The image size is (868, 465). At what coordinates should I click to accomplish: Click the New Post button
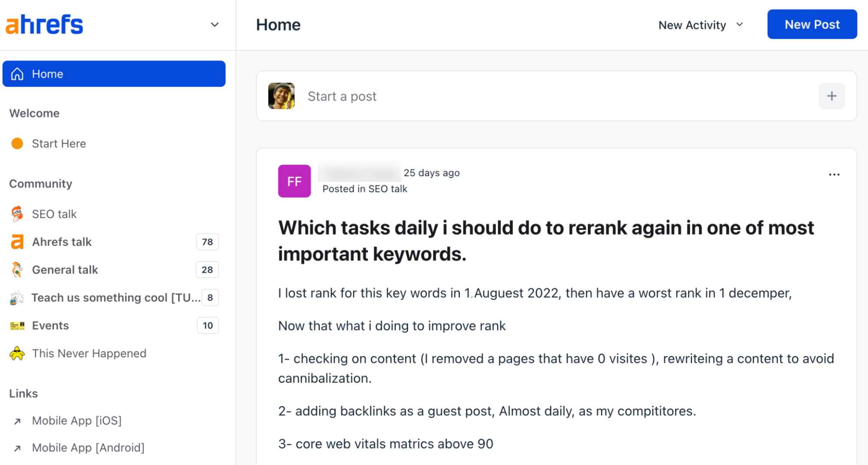812,24
